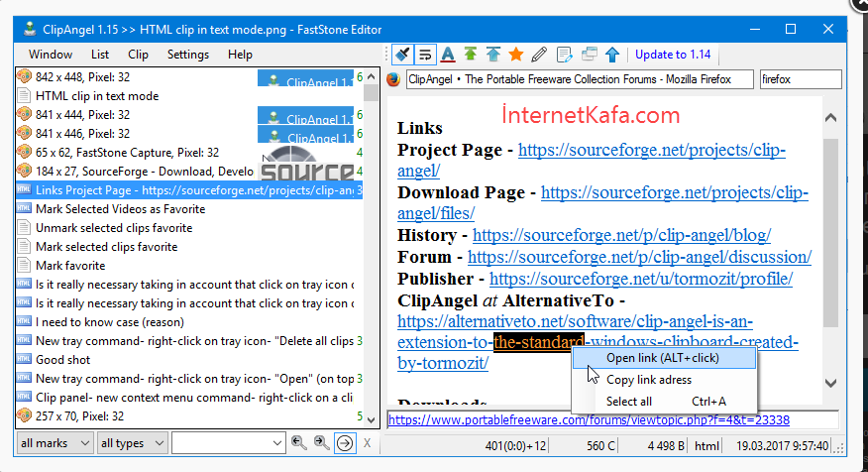Select Mark Selected Videos as Favorite clip
This screenshot has height=472, width=868.
[x=189, y=209]
